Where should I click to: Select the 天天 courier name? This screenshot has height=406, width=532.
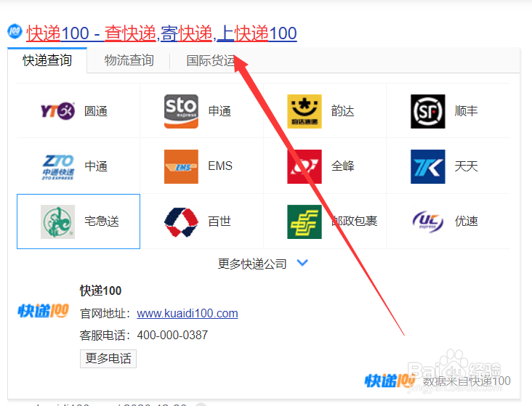[466, 166]
